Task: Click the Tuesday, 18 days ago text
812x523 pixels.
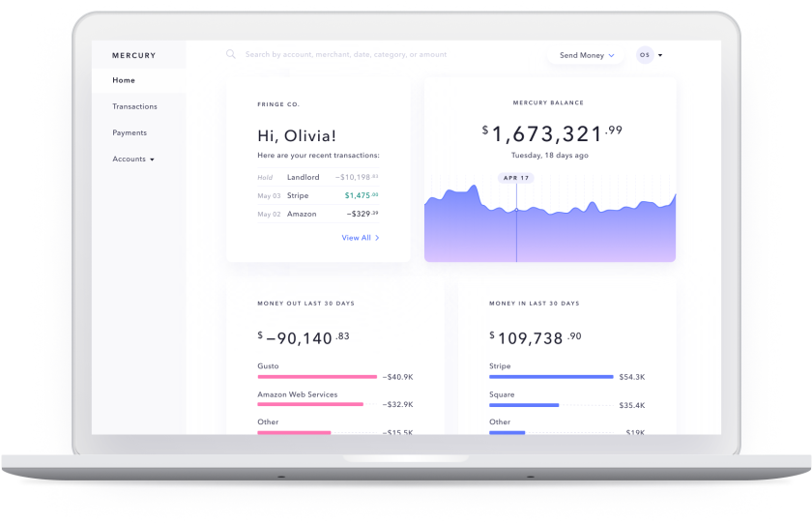Action: (549, 155)
